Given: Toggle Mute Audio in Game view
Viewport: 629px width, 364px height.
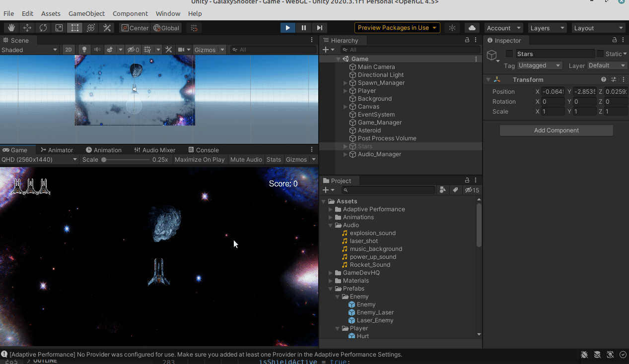Looking at the screenshot, I should click(246, 159).
